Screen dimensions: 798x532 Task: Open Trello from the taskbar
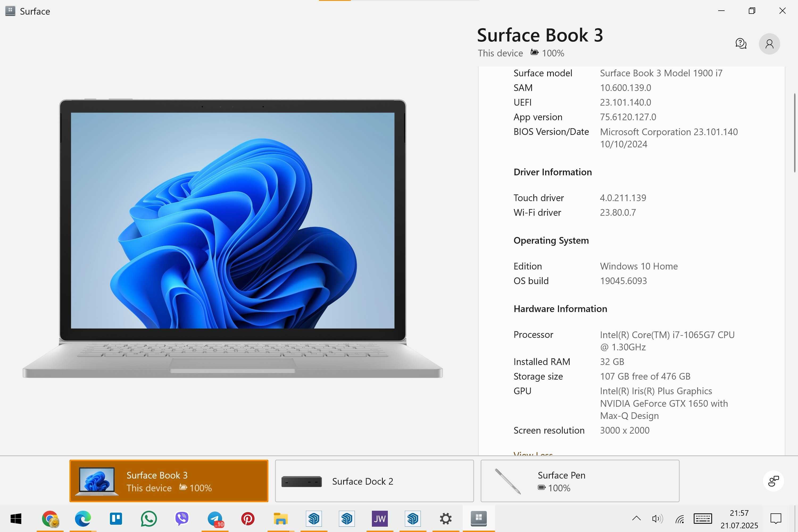coord(116,518)
